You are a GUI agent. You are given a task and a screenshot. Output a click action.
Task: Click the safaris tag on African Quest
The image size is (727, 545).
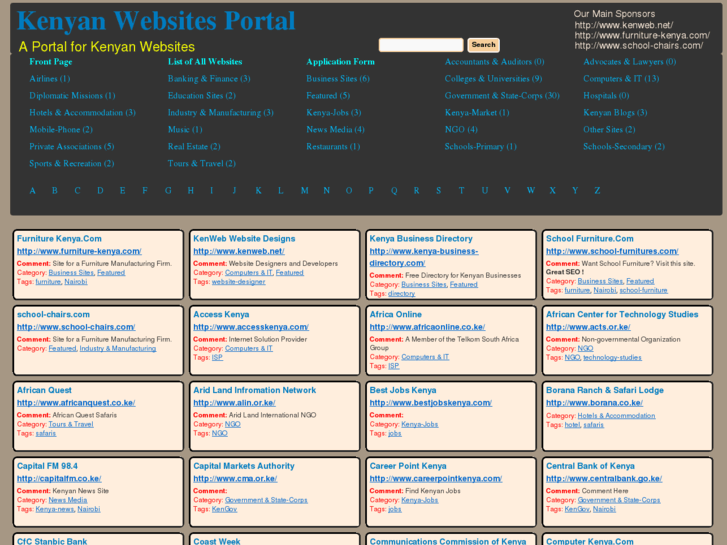(x=45, y=433)
